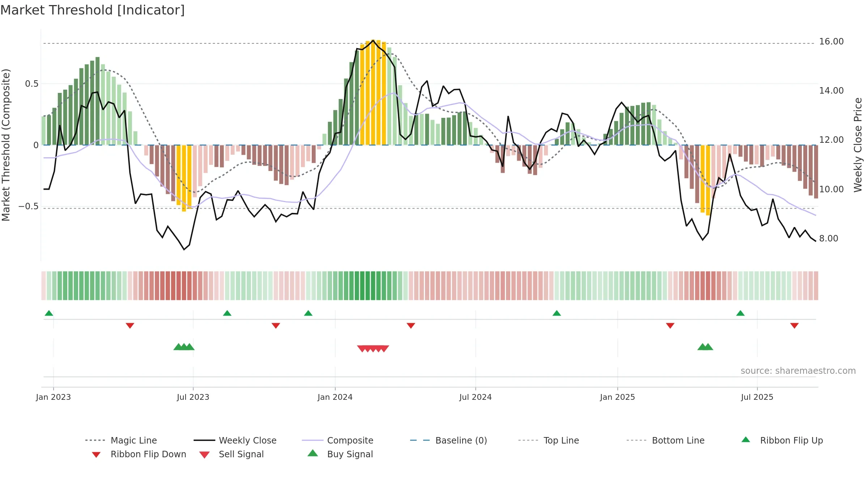
Task: Toggle the Baseline (0) legend entry
Action: (448, 440)
